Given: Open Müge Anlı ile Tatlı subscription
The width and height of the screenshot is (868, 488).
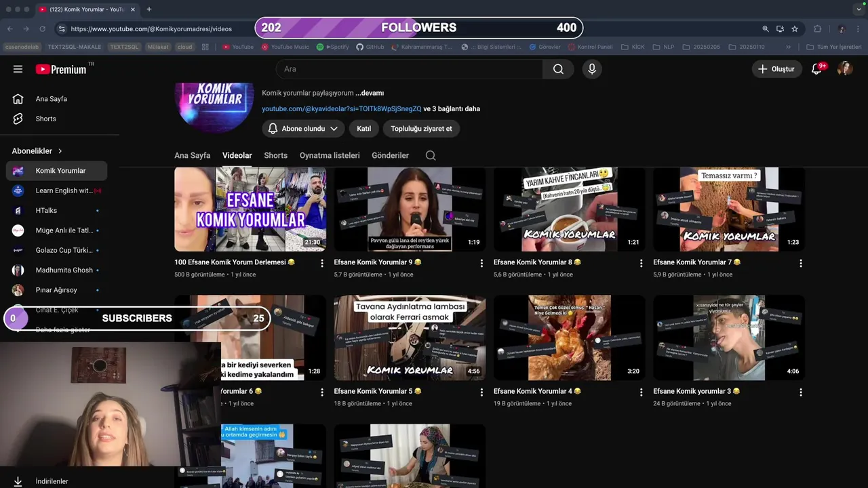Looking at the screenshot, I should point(56,230).
